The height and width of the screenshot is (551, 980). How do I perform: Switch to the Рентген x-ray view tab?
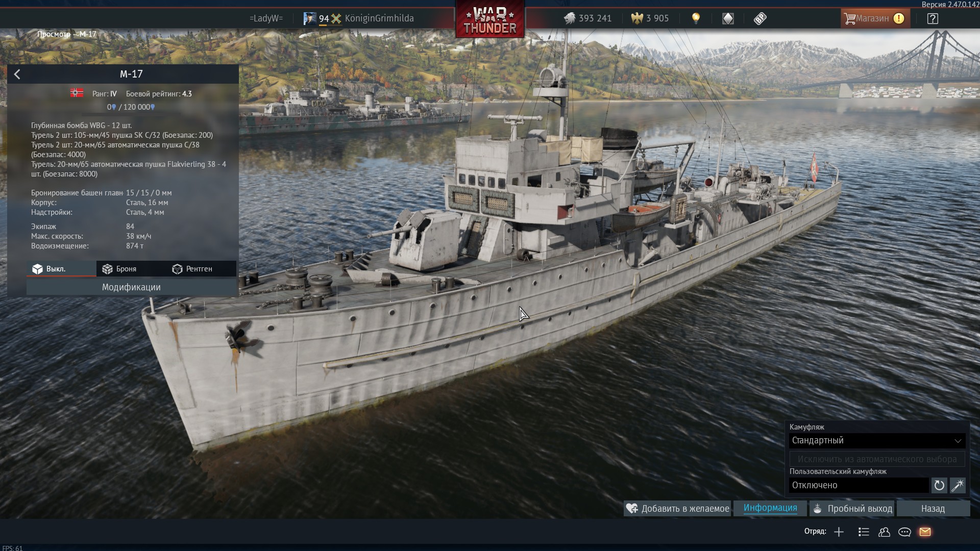pyautogui.click(x=201, y=269)
